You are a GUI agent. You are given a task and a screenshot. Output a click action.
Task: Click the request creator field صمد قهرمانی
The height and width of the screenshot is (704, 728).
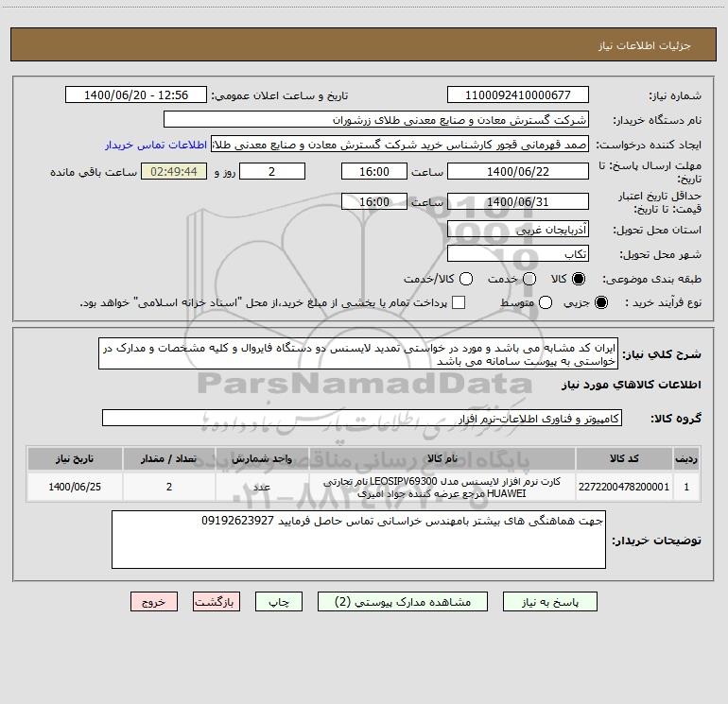click(x=400, y=145)
